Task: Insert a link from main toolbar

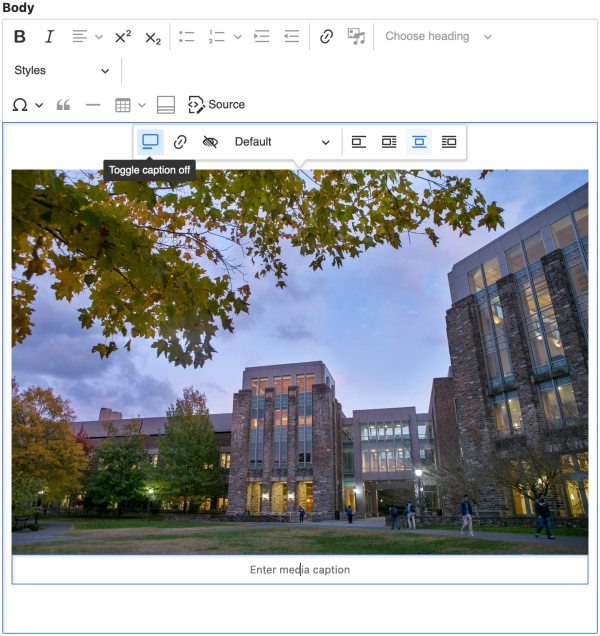Action: 327,37
